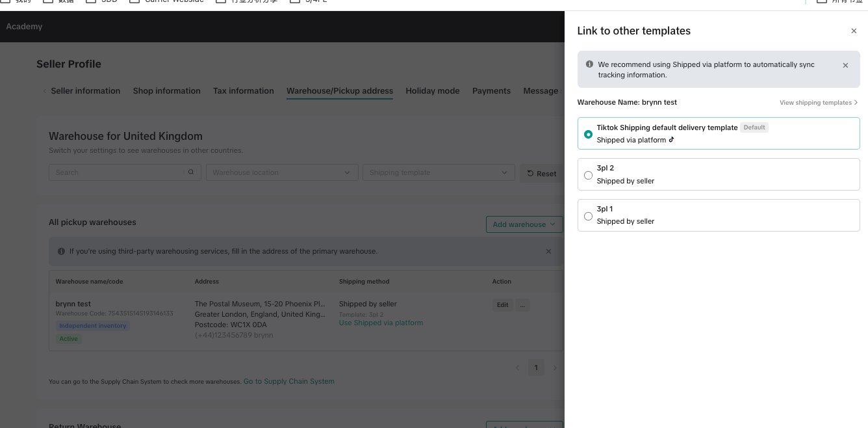Select the 3pl 2 template radio button
The height and width of the screenshot is (428, 868).
(588, 175)
